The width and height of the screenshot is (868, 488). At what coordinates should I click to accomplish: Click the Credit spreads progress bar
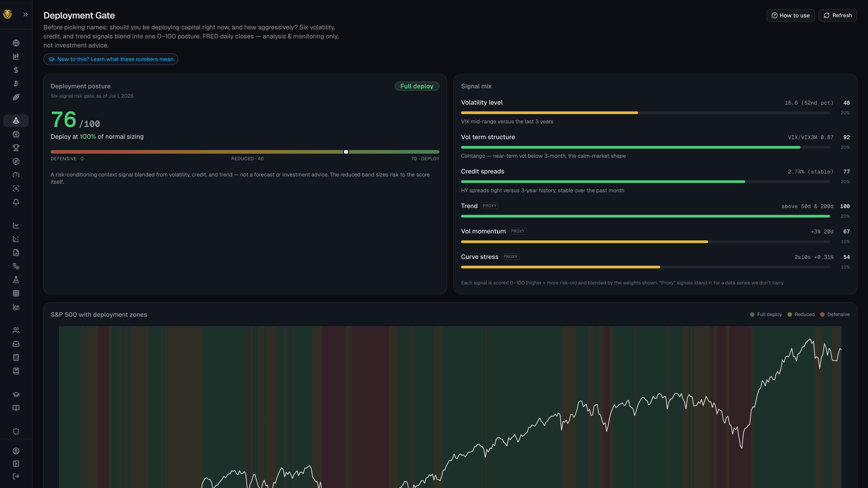point(645,182)
